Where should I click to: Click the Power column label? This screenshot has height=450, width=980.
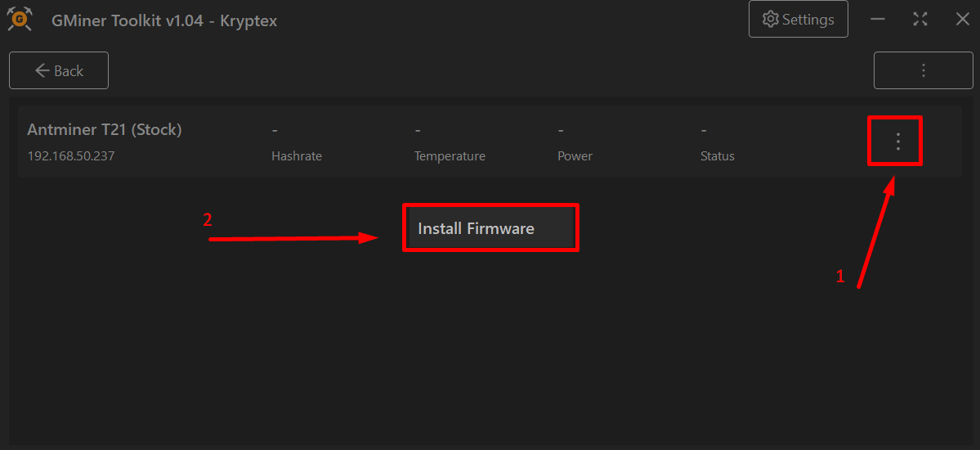[575, 155]
